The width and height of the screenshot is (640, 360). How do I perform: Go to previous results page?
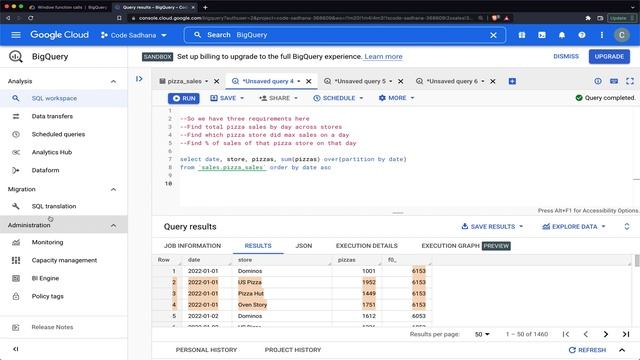coord(586,334)
